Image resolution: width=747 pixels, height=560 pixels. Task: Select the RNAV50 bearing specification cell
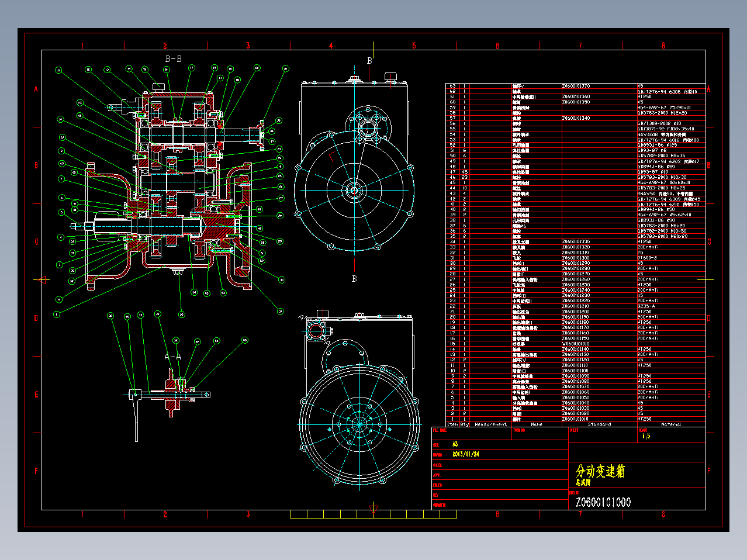pos(665,193)
